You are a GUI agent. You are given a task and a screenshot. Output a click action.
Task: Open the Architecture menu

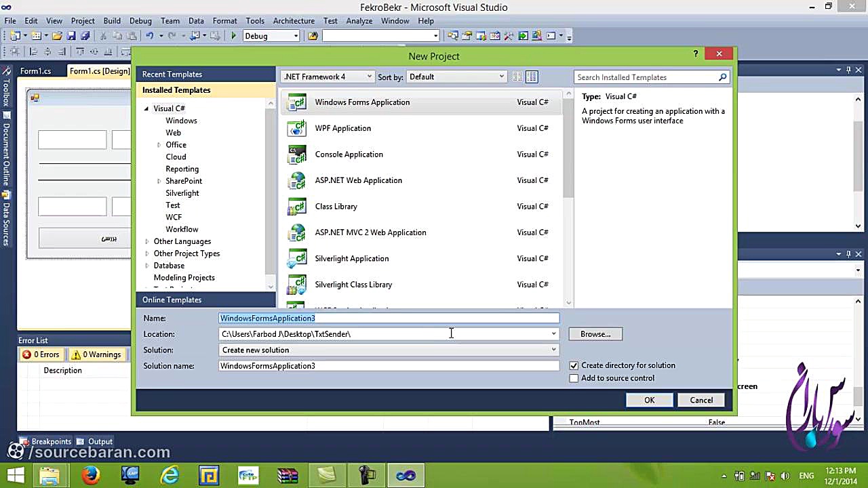294,21
